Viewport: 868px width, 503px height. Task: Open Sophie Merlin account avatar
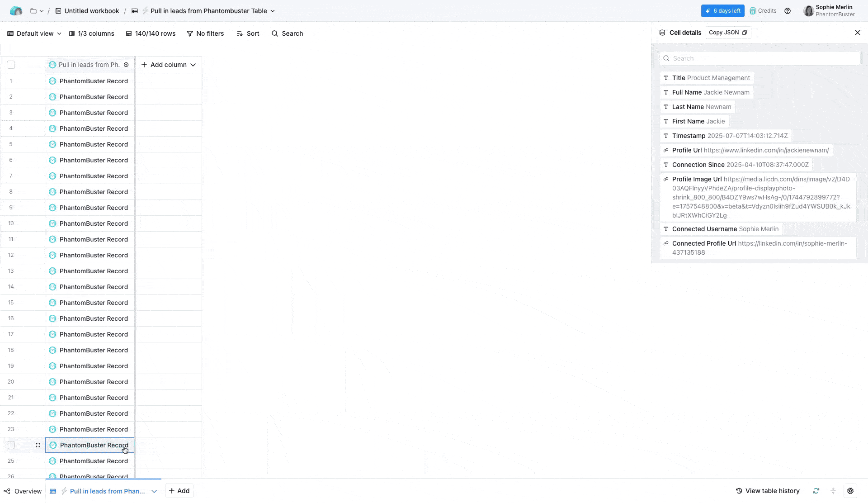point(809,11)
